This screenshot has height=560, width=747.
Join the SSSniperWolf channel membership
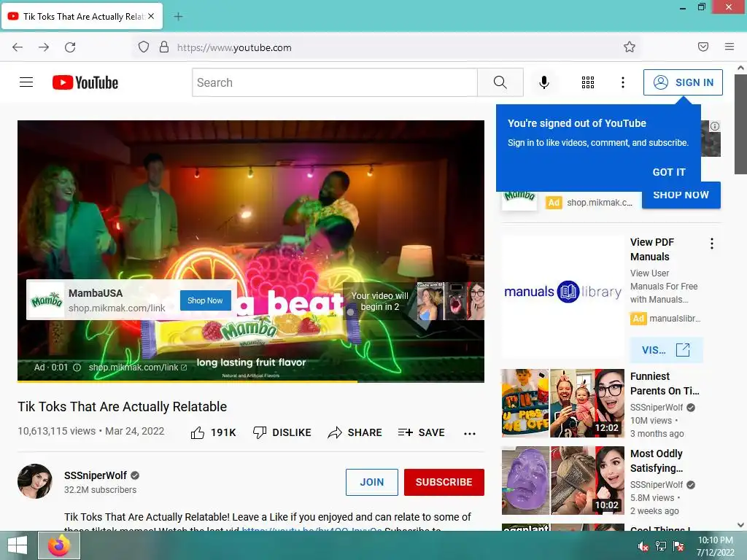tap(371, 482)
